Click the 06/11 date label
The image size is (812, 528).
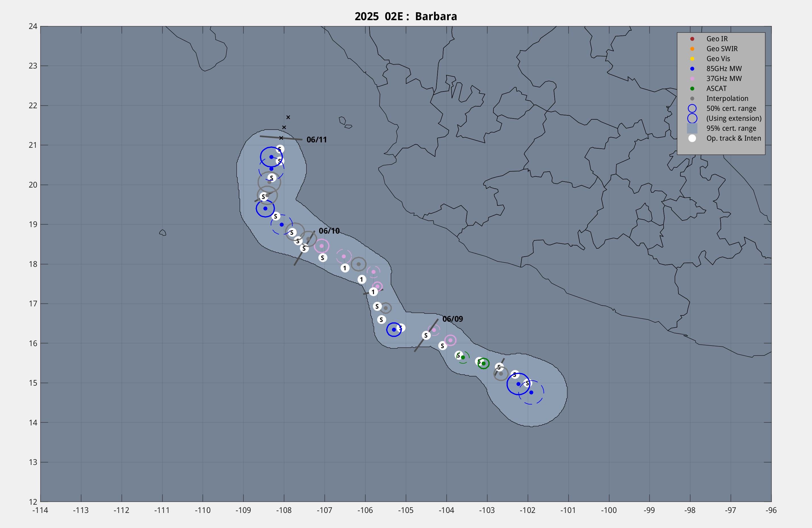pos(316,140)
